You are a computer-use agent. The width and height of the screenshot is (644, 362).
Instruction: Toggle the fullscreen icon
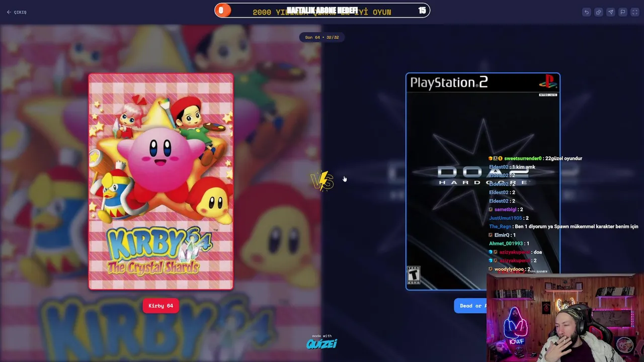click(634, 12)
